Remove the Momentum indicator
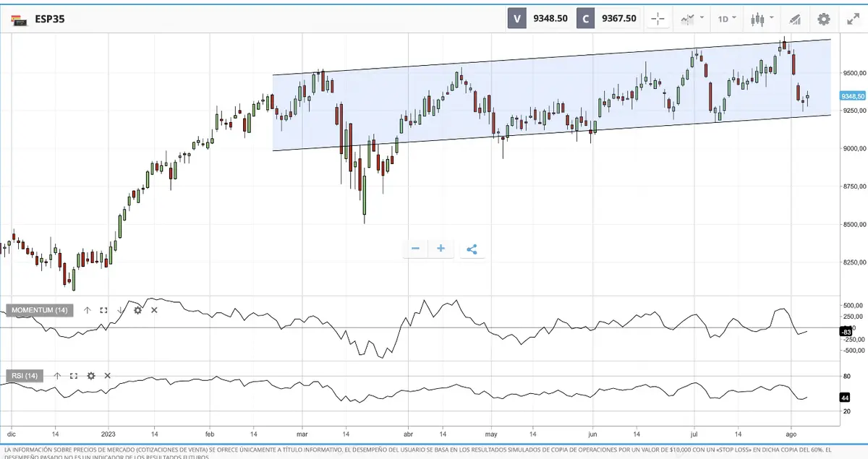Screen dimensions: 868x459 [154, 310]
